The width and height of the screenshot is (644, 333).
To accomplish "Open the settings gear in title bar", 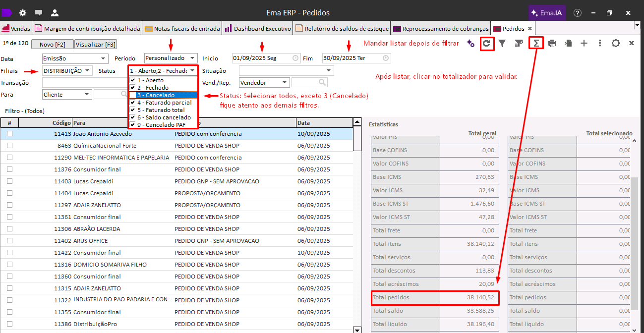I will click(23, 13).
